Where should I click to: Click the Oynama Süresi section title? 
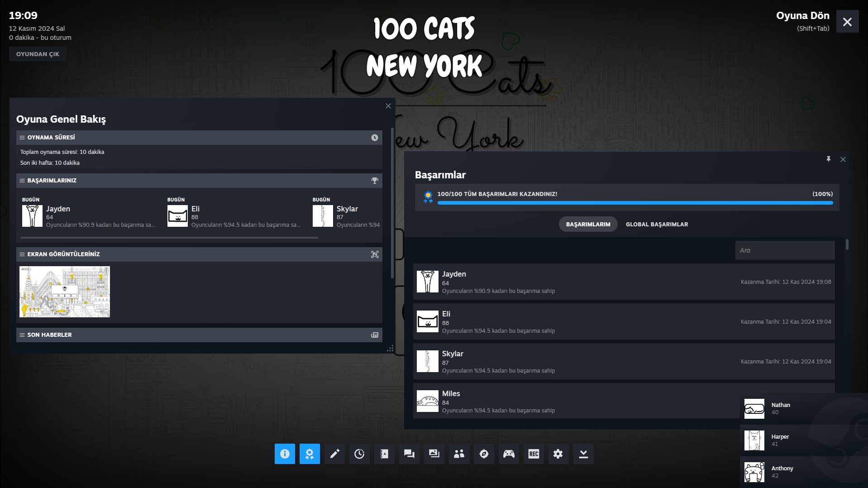[51, 138]
